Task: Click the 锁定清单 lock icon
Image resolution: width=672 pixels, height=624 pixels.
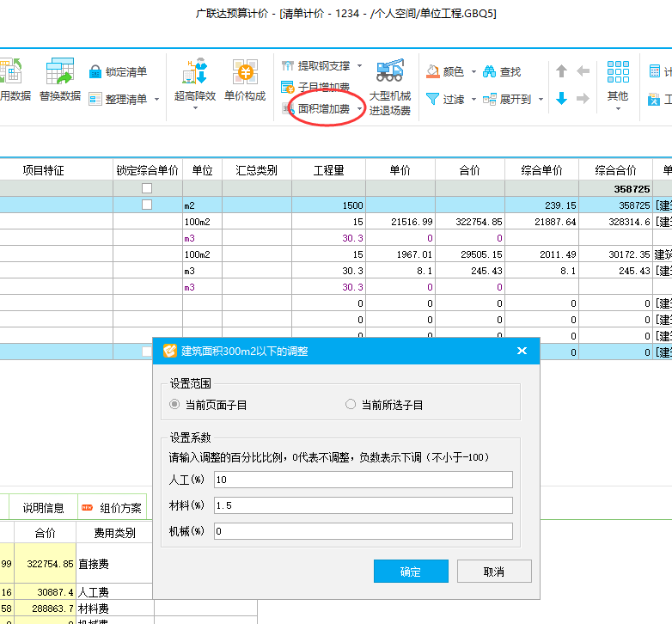Action: click(x=95, y=71)
